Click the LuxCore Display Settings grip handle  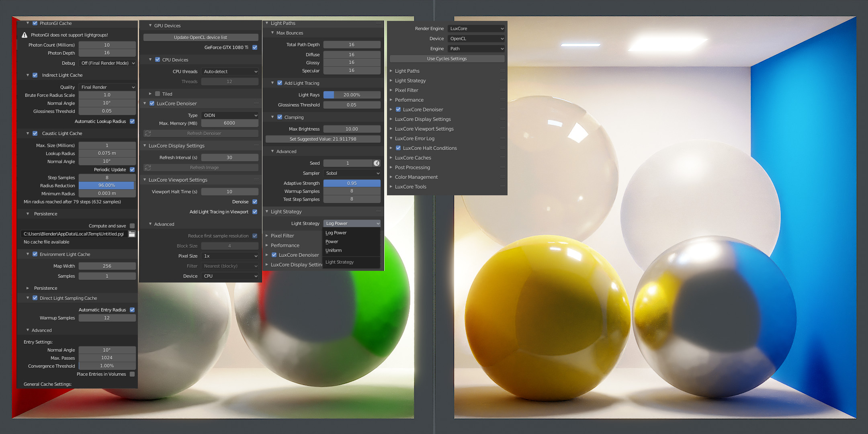(256, 146)
